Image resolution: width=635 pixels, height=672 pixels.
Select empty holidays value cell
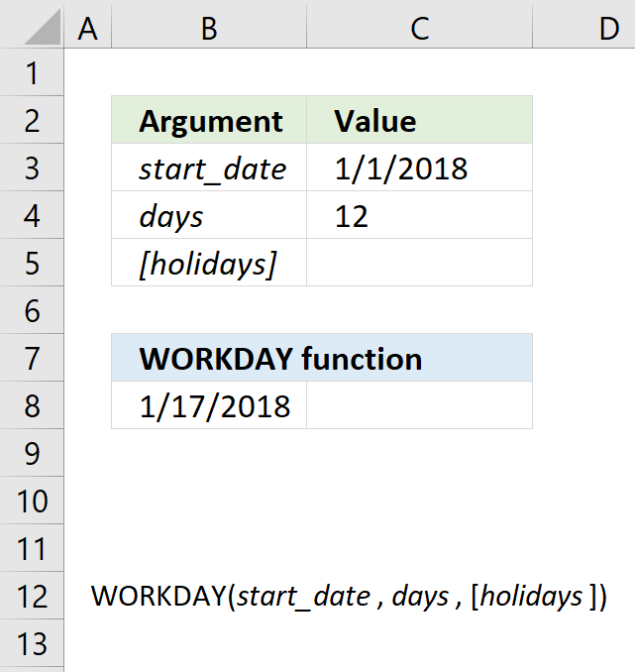coord(419,263)
